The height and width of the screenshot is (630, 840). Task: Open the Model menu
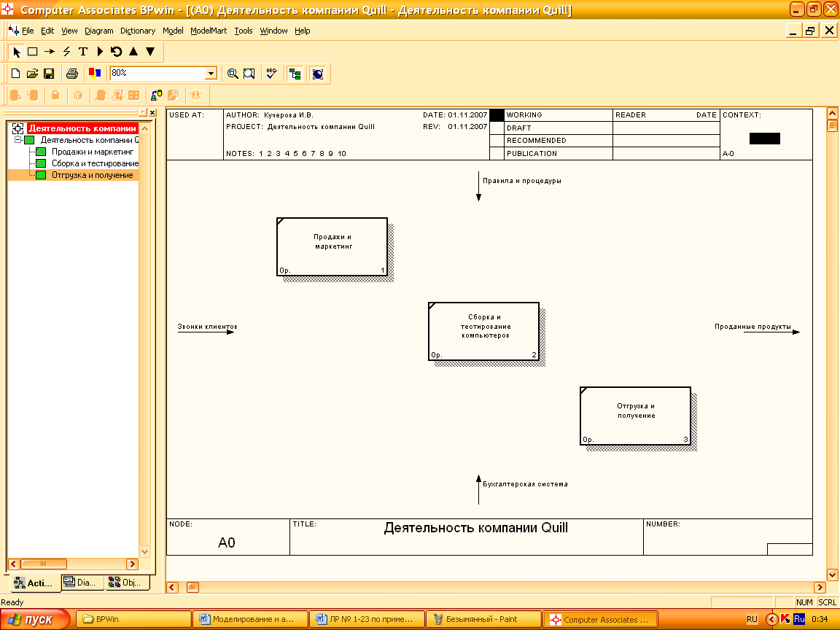(x=173, y=31)
